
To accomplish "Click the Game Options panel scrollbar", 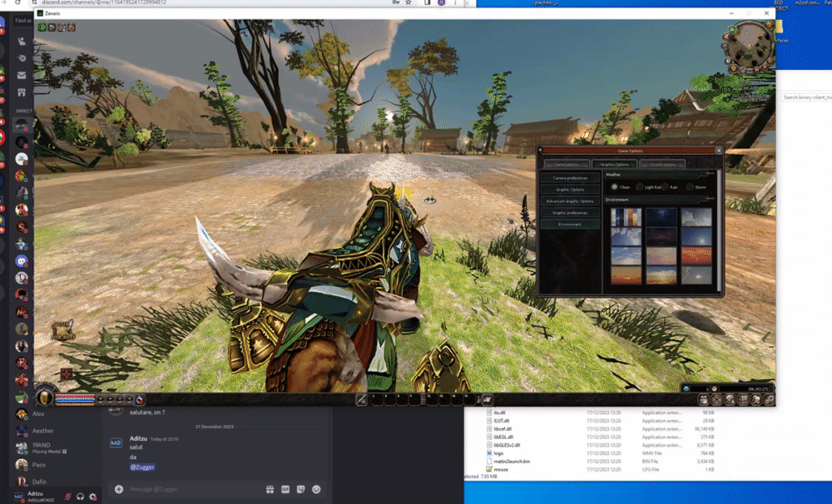I will 719,230.
